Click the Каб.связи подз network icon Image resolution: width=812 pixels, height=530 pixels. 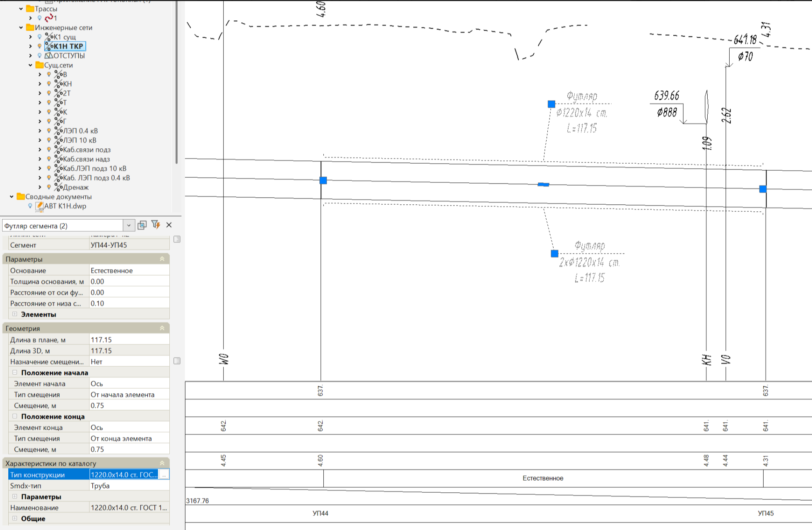tap(58, 150)
